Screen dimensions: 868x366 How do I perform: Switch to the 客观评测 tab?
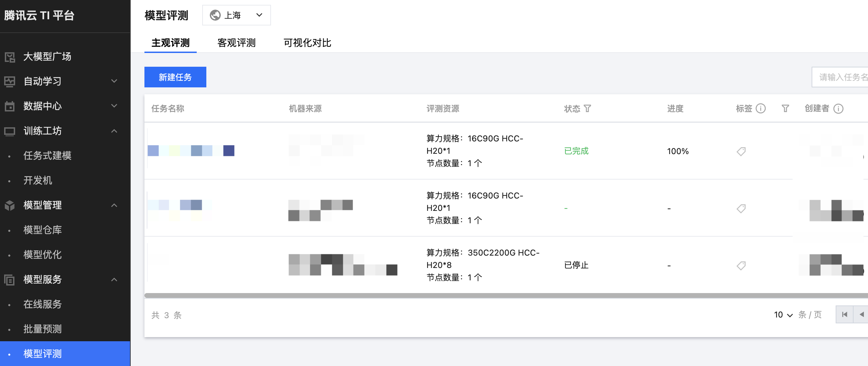point(236,43)
